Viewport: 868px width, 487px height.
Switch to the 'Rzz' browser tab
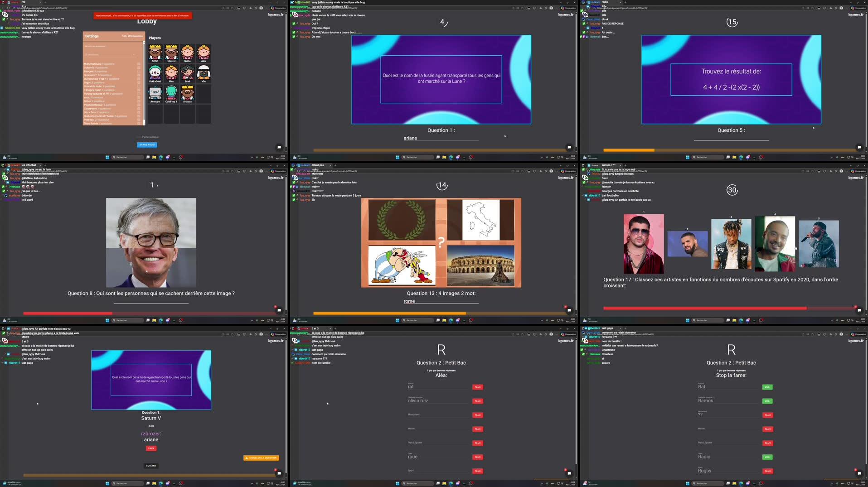(23, 2)
